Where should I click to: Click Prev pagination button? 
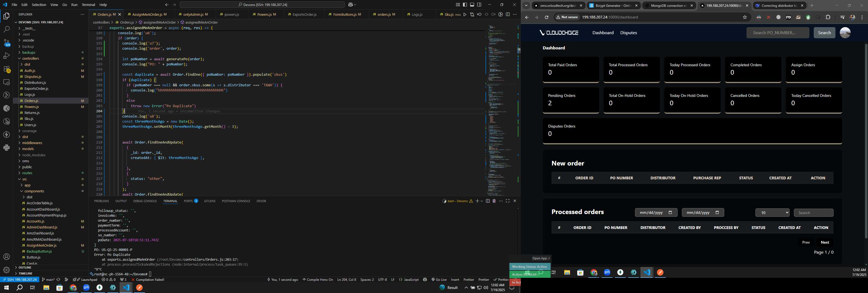click(x=806, y=243)
